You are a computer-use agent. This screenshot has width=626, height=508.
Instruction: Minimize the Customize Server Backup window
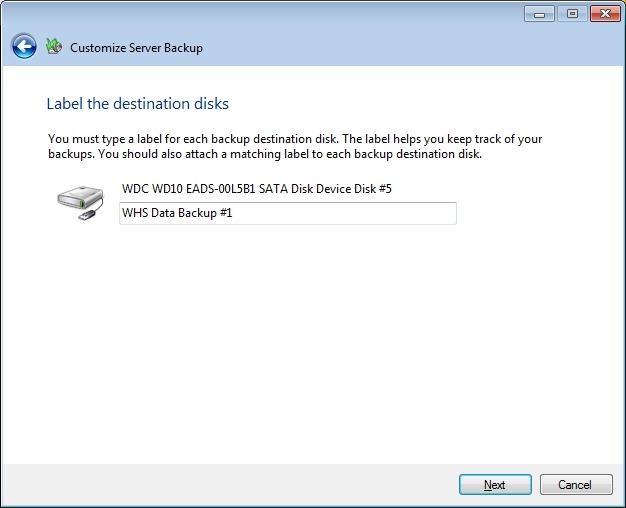[x=540, y=14]
